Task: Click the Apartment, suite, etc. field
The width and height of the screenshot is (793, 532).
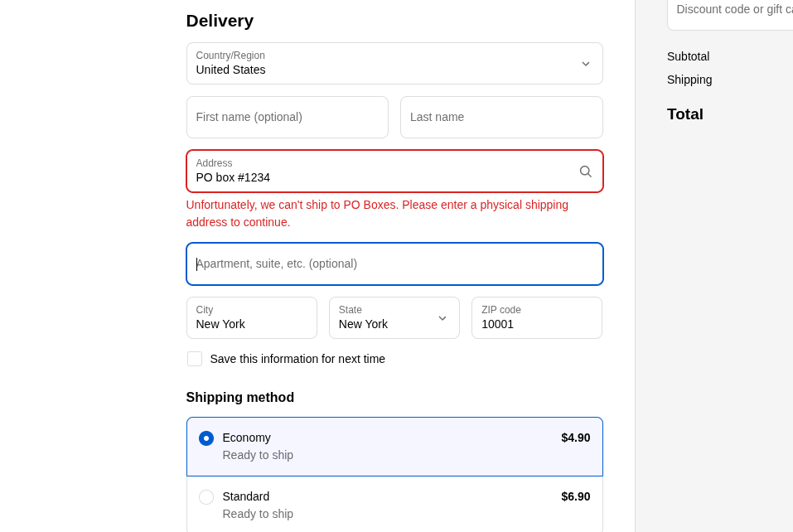Action: pos(394,264)
